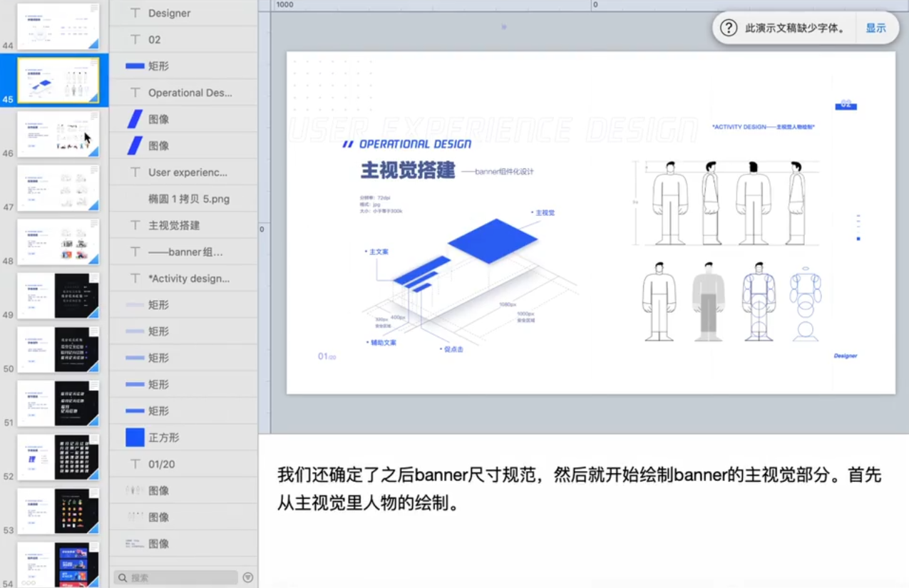The width and height of the screenshot is (909, 588).
Task: Select slanted 图像 icon under Operational Des...
Action: pos(135,119)
